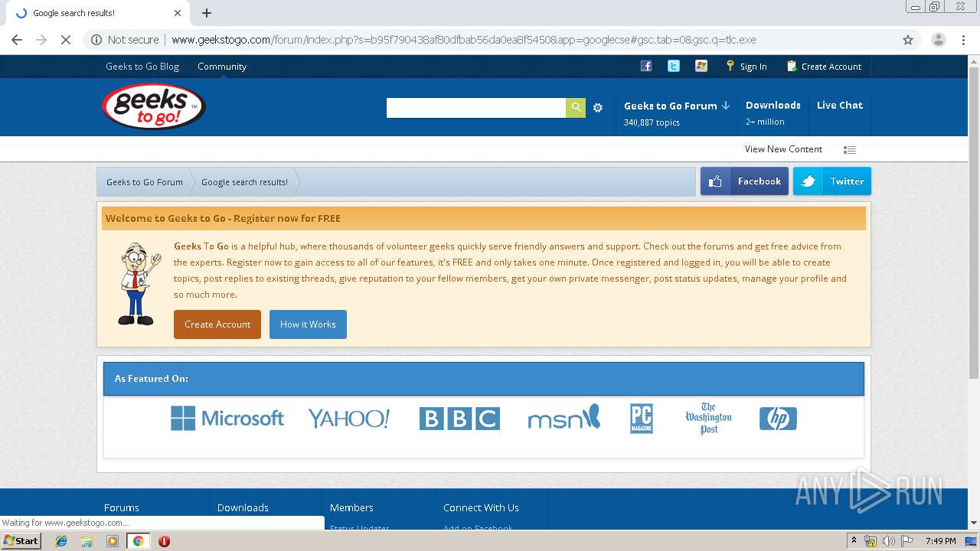Image resolution: width=980 pixels, height=551 pixels.
Task: Click the orange Create Account button
Action: pos(217,324)
